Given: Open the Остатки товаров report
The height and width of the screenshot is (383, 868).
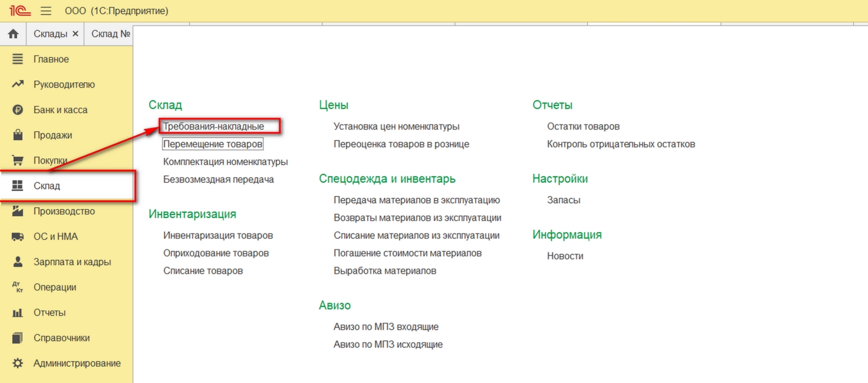Looking at the screenshot, I should (x=583, y=126).
